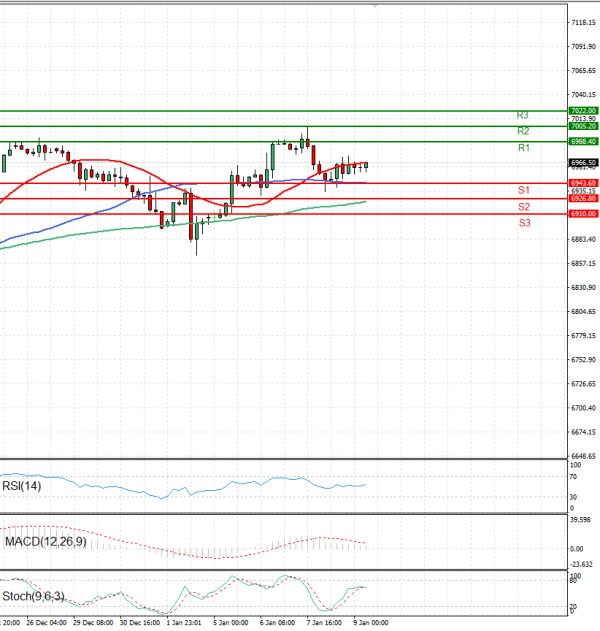Viewport: 600px width, 631px height.
Task: Click the S3 support label
Action: pos(523,222)
